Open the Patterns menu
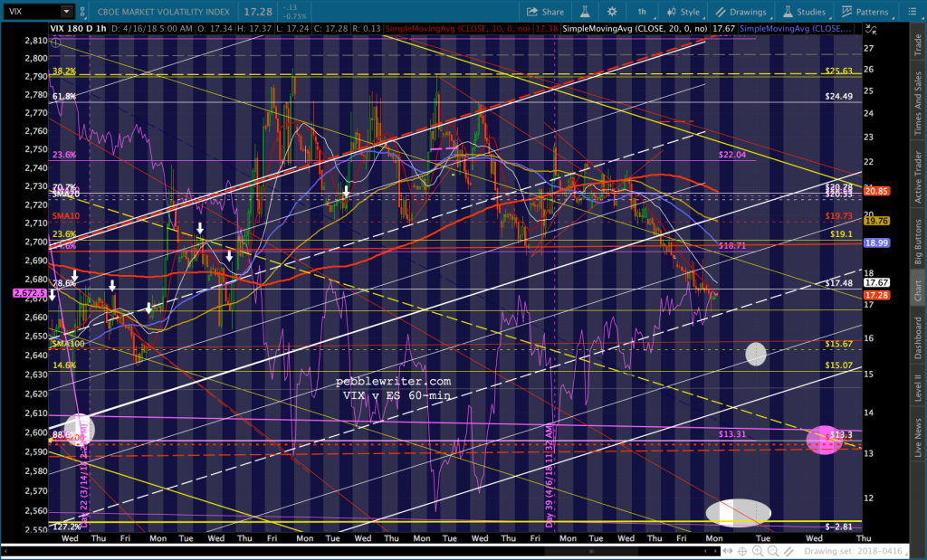927x560 pixels. (865, 12)
